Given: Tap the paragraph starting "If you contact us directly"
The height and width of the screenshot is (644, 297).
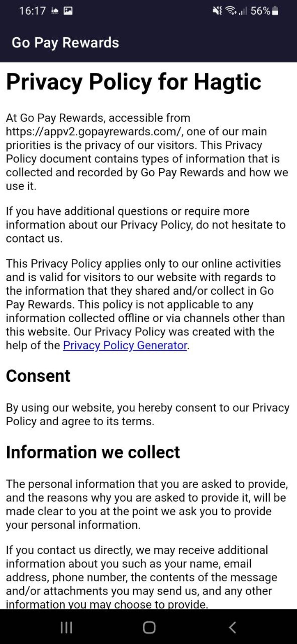Looking at the screenshot, I should click(x=142, y=577).
